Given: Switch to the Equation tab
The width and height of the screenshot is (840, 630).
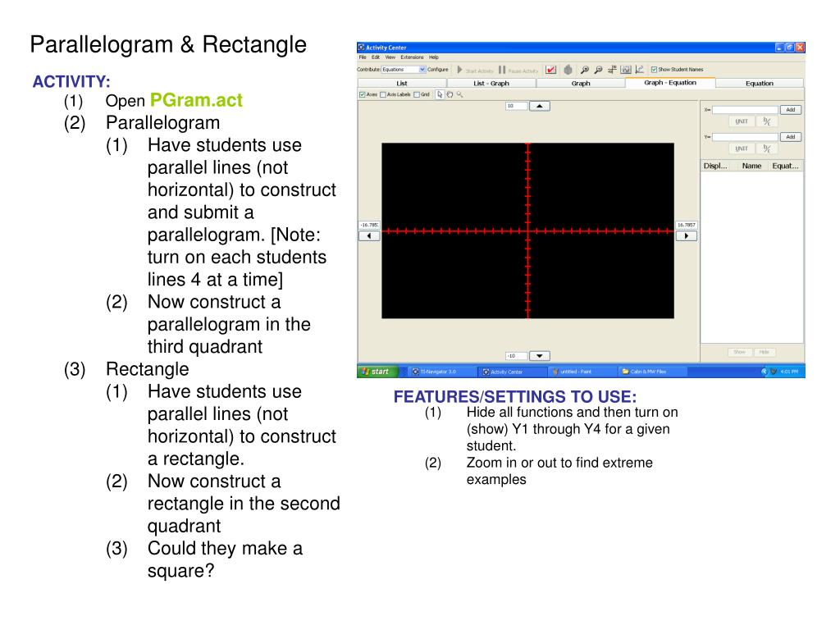Looking at the screenshot, I should click(x=760, y=83).
